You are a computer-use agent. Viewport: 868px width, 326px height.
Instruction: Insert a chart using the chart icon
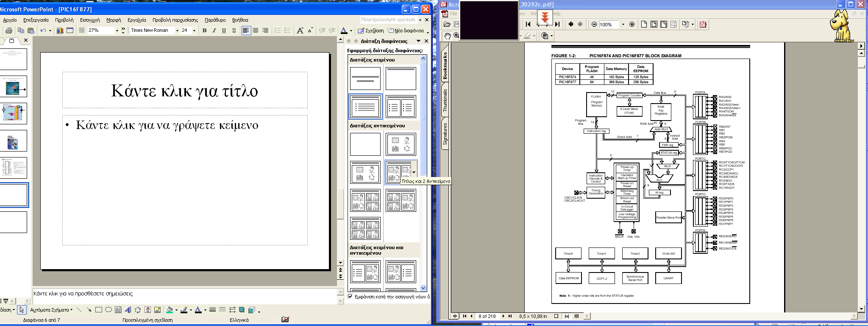[x=60, y=31]
